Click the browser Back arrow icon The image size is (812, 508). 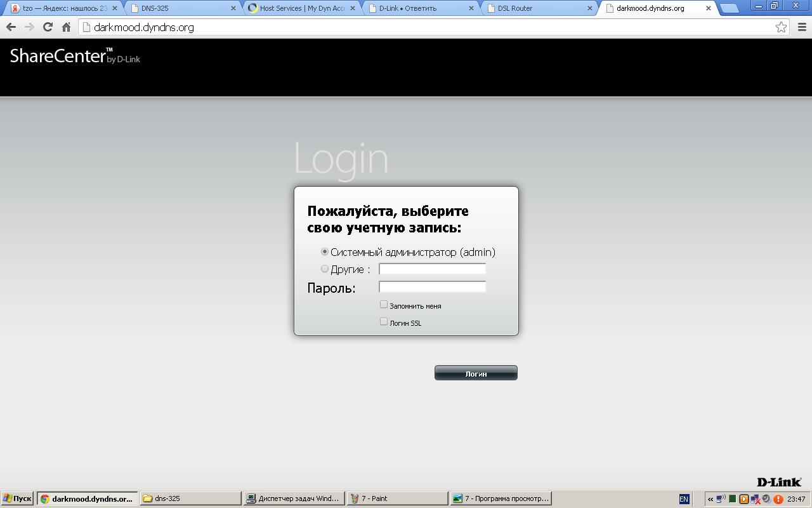tap(11, 27)
